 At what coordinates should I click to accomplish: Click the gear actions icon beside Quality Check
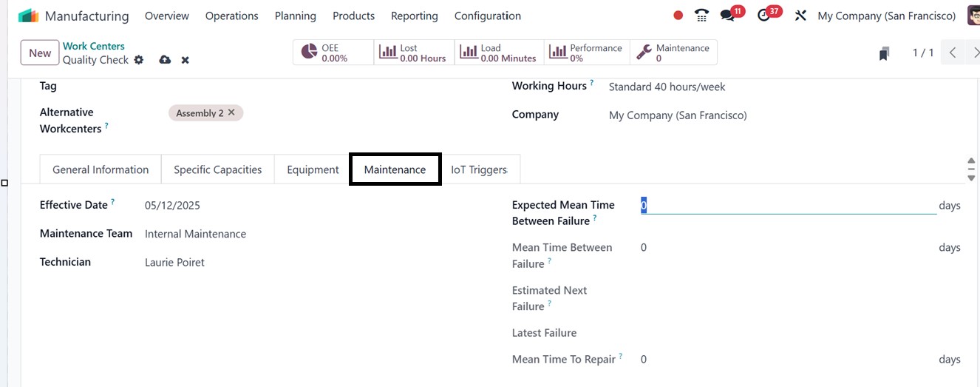click(139, 60)
